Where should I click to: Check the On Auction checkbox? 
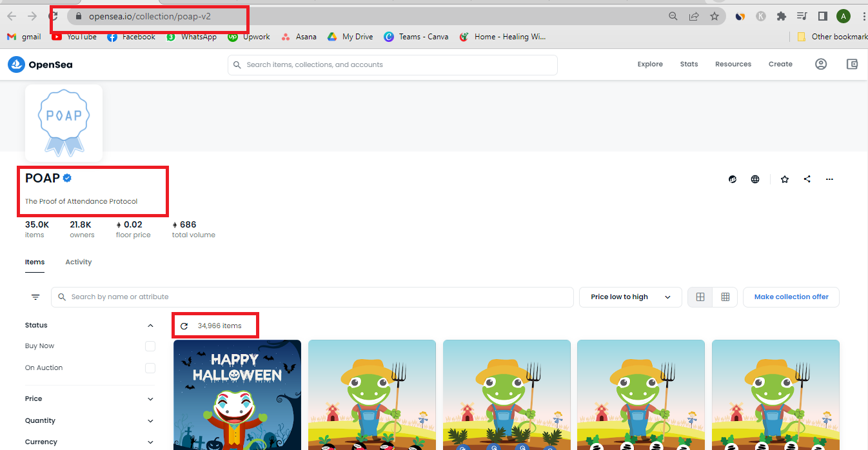pos(150,368)
